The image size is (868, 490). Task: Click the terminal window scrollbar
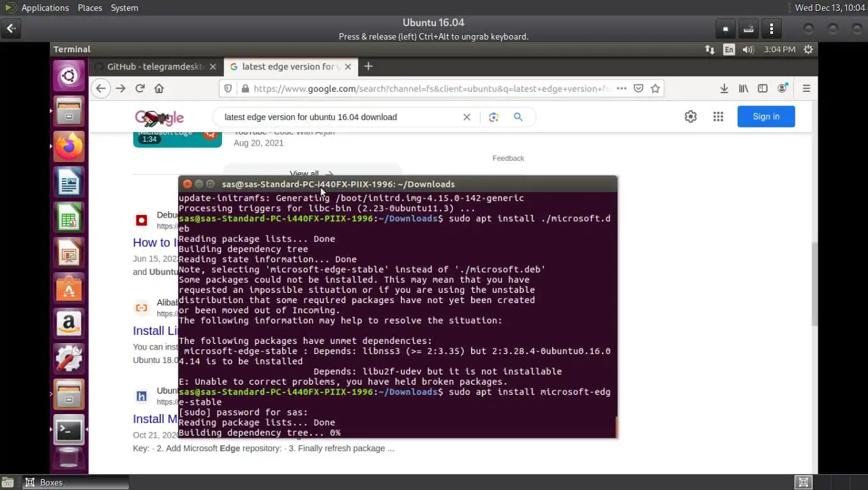click(x=616, y=427)
